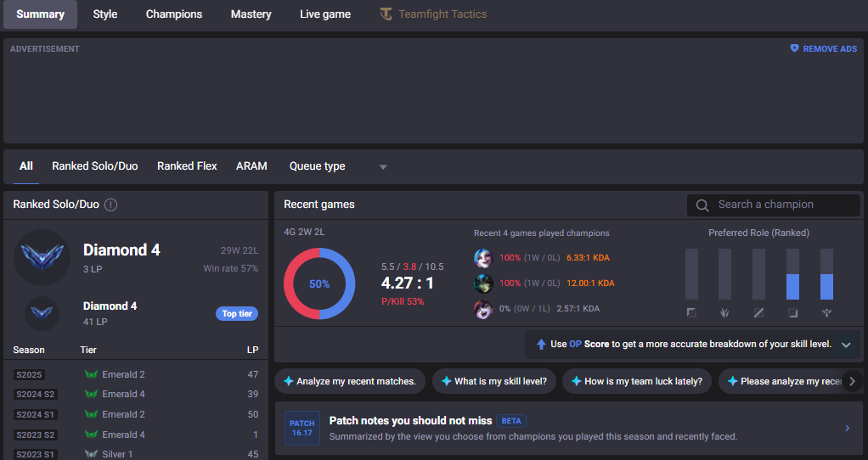The height and width of the screenshot is (460, 868).
Task: Open the Queue type dropdown
Action: [x=338, y=166]
